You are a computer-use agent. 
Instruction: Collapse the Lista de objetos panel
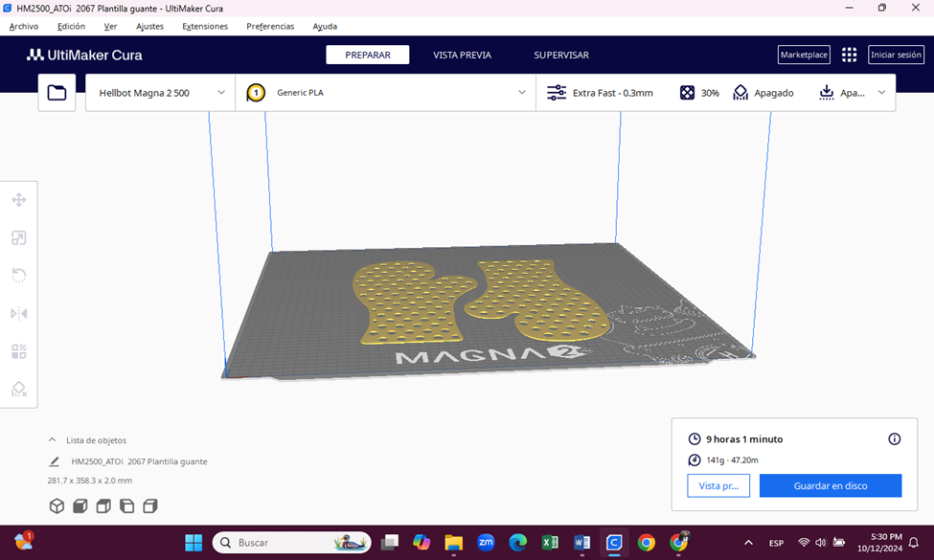pyautogui.click(x=52, y=440)
